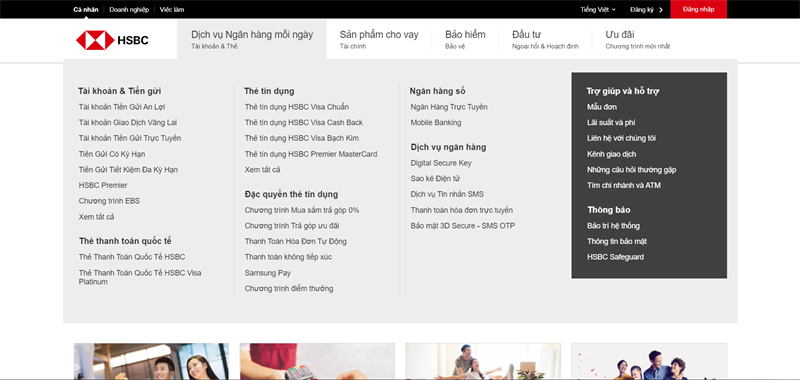Click Thẻ tín dụng HSBC Visa Cash Back
The width and height of the screenshot is (800, 380).
click(x=304, y=123)
